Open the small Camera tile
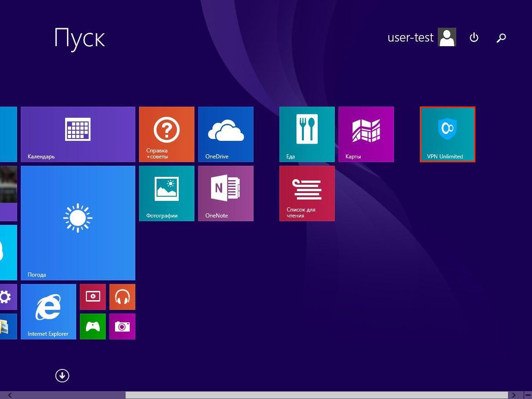Screen dimensions: 532x399 [x=122, y=326]
